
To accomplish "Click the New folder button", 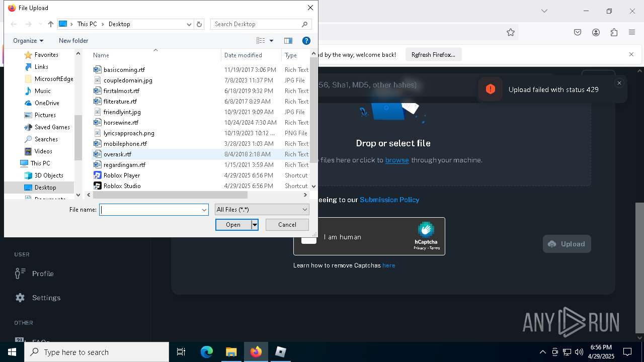I will coord(73,41).
